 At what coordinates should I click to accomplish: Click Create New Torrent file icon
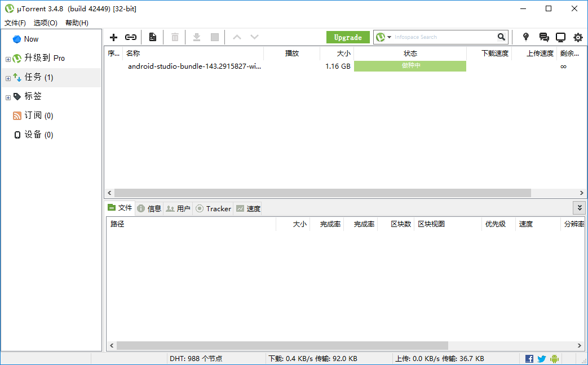[153, 37]
